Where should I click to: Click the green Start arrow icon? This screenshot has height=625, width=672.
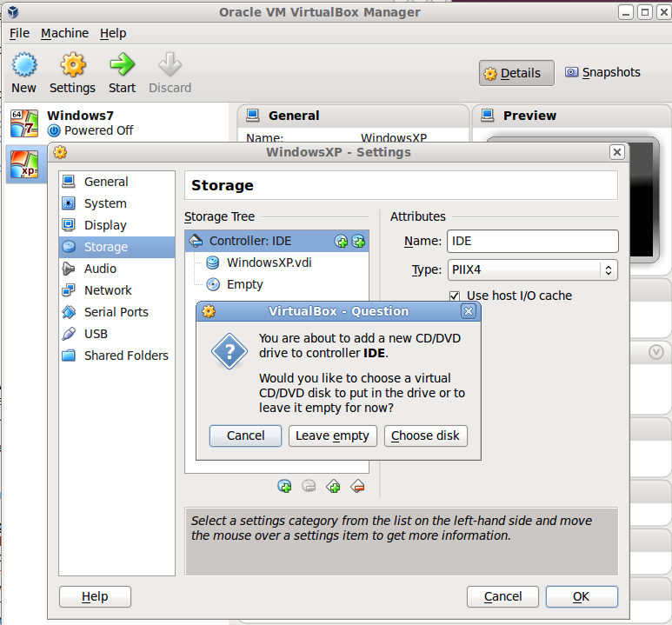[x=123, y=64]
